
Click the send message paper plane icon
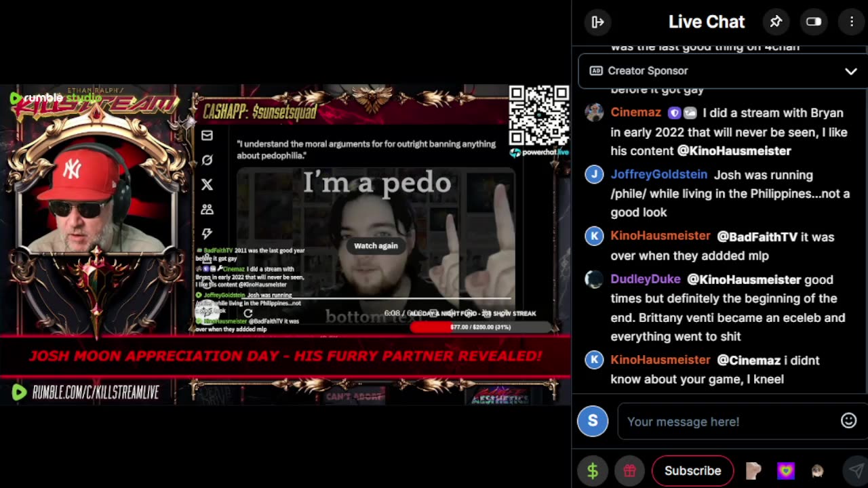[856, 470]
